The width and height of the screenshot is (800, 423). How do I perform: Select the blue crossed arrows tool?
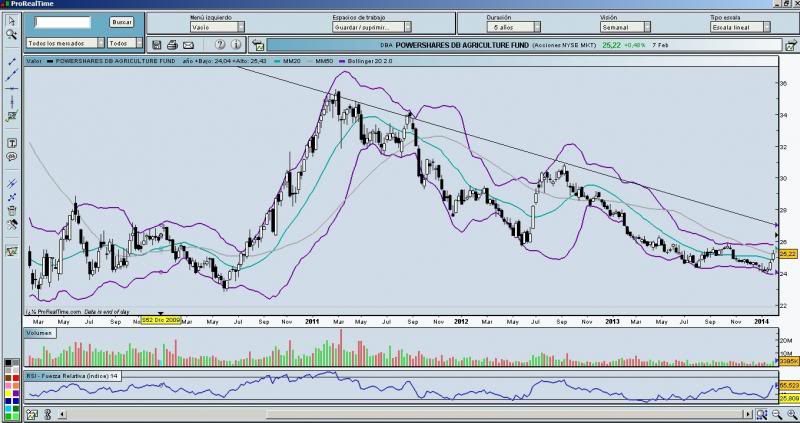pos(12,197)
